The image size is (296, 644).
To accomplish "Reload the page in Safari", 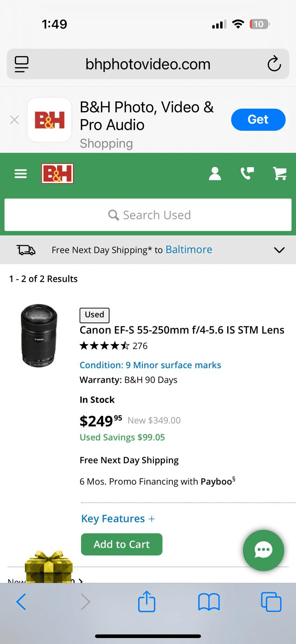I will point(274,64).
